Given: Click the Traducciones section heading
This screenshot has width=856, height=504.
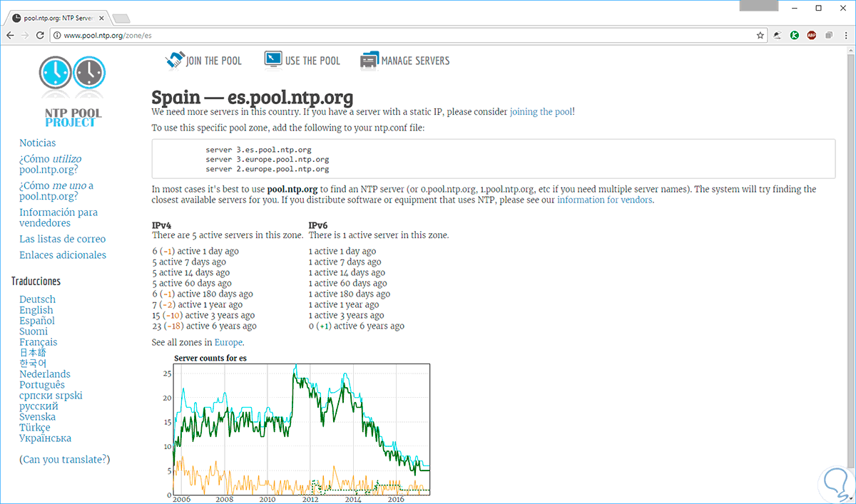Looking at the screenshot, I should point(36,282).
